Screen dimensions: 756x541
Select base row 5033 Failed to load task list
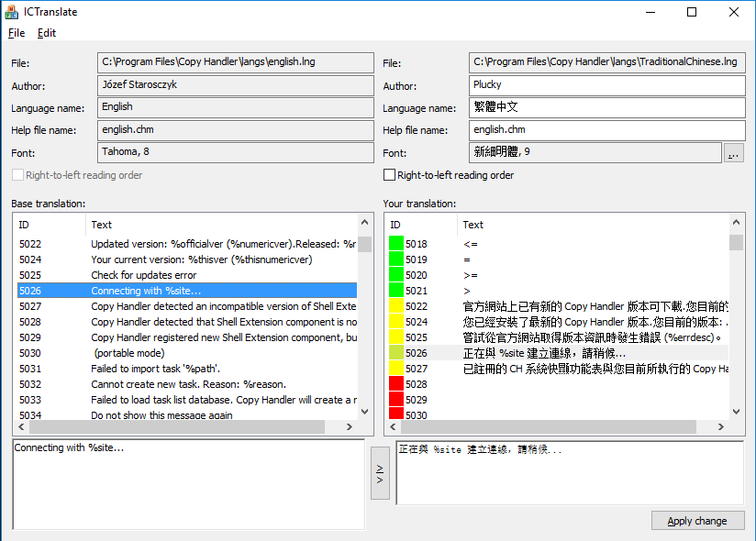click(x=187, y=400)
